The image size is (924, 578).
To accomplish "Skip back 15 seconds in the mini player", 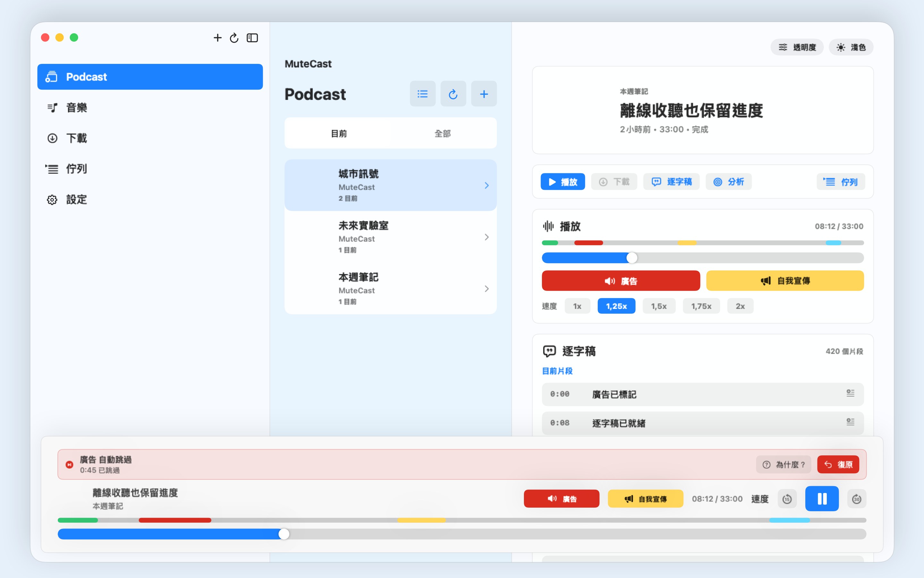I will pyautogui.click(x=787, y=498).
